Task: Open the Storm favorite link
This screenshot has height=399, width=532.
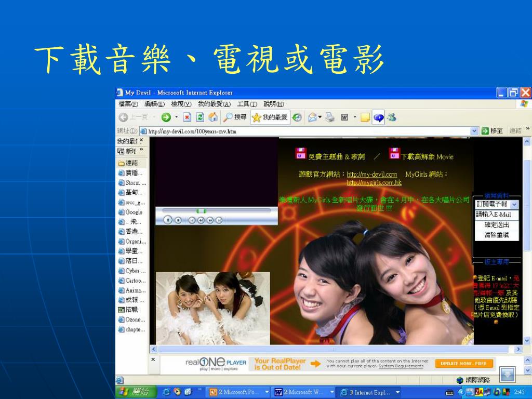Action: (x=132, y=183)
